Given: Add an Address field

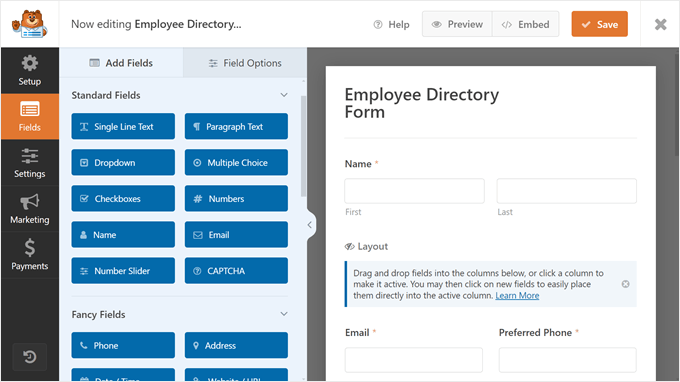Looking at the screenshot, I should coord(236,345).
